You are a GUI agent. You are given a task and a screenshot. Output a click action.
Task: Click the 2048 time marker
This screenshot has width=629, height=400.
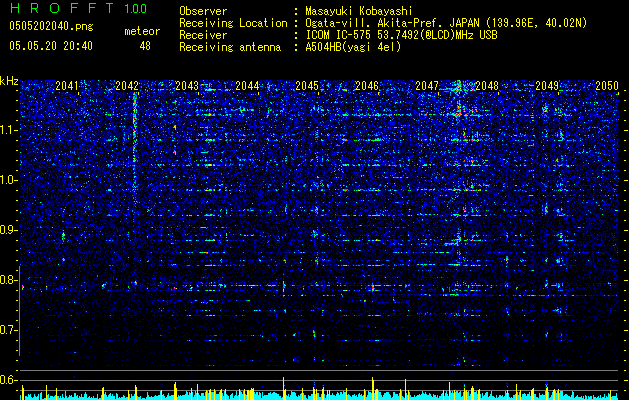(x=487, y=86)
